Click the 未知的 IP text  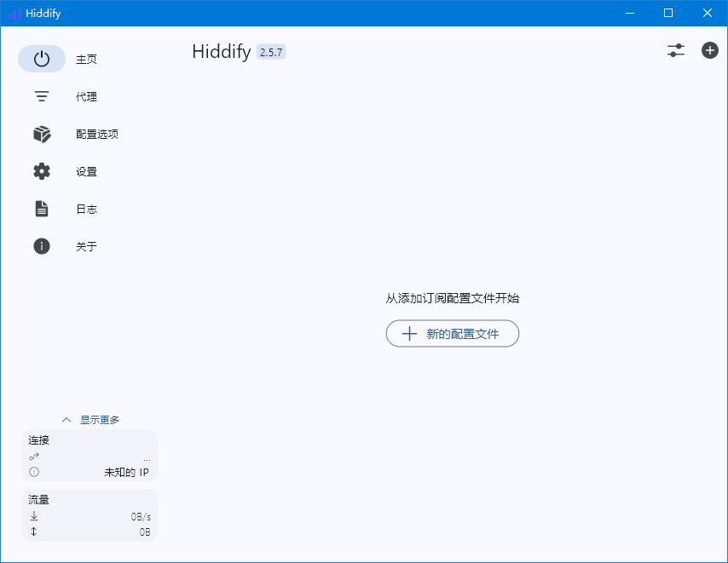point(126,472)
